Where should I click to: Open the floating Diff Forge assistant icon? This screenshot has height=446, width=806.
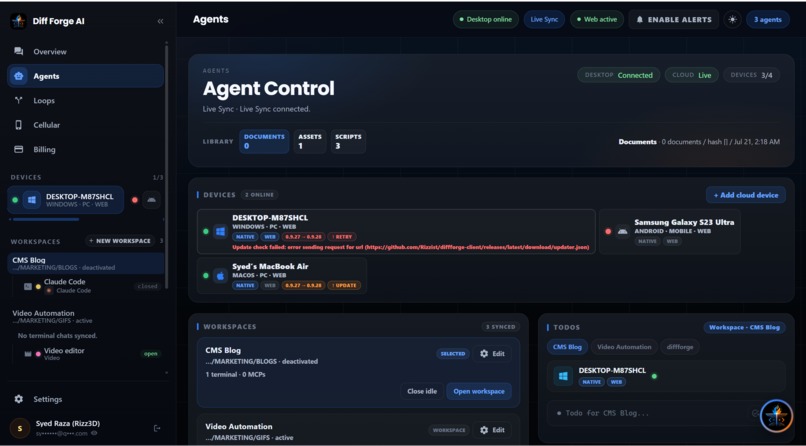(x=776, y=416)
